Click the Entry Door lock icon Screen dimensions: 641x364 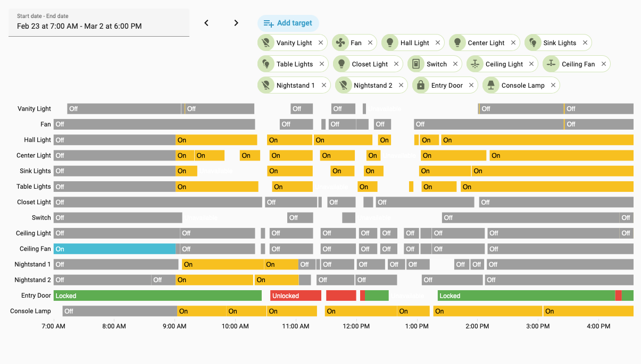click(x=421, y=86)
